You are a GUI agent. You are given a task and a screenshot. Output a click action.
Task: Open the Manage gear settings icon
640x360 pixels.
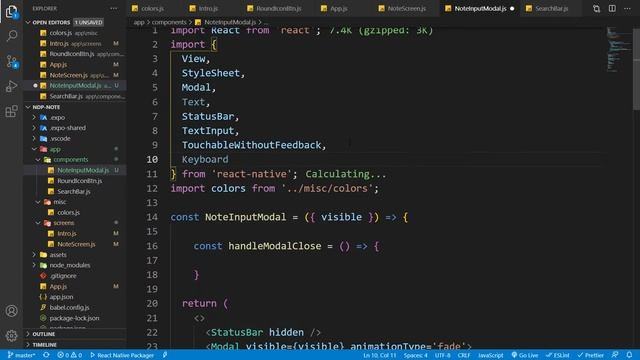[x=11, y=336]
